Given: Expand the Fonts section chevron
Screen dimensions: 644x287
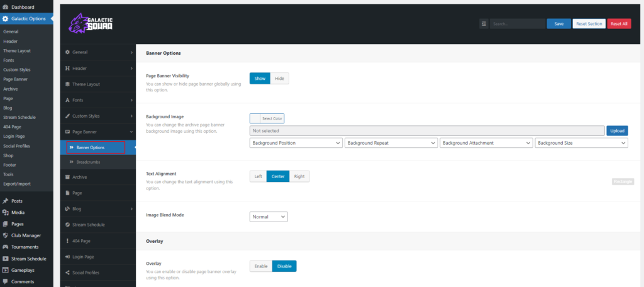Looking at the screenshot, I should 131,100.
